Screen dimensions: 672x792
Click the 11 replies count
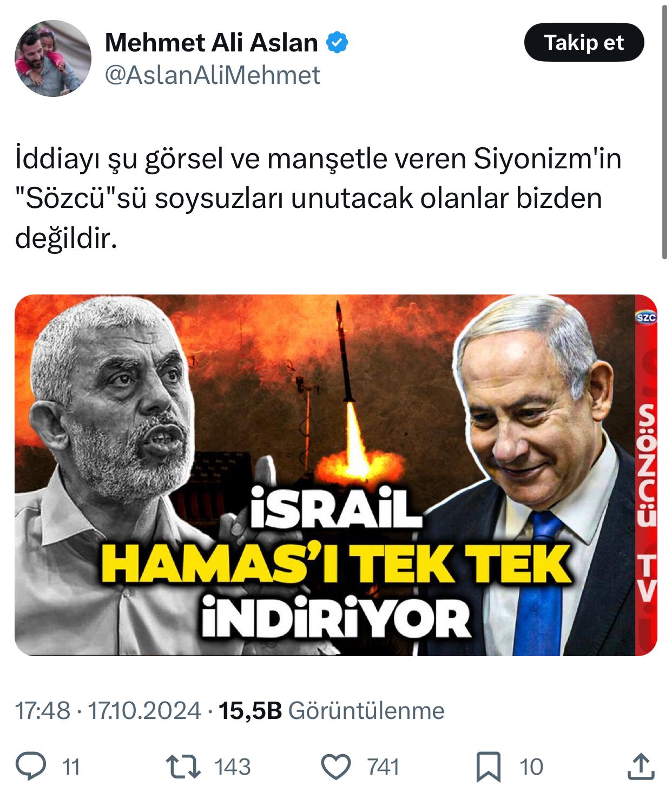(71, 767)
